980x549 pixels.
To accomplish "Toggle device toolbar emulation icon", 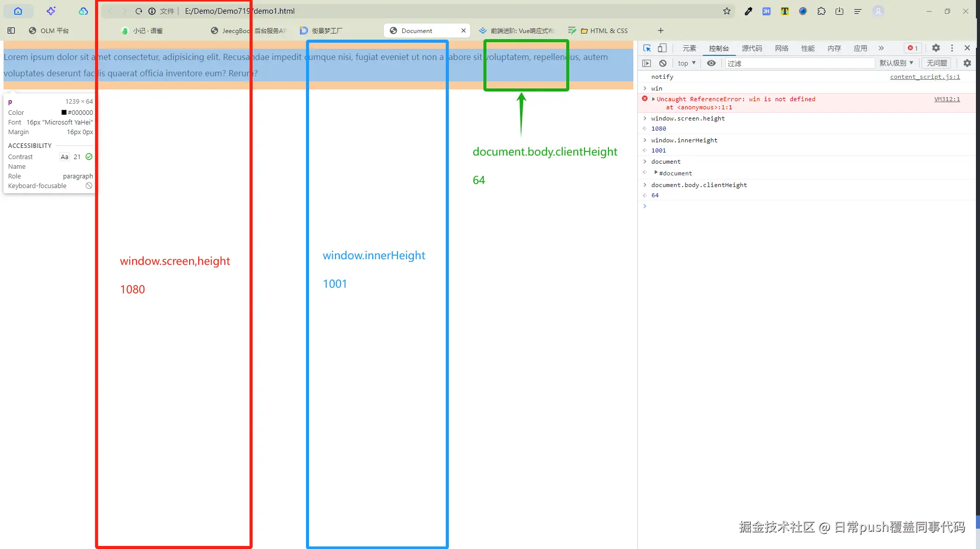I will click(x=662, y=48).
